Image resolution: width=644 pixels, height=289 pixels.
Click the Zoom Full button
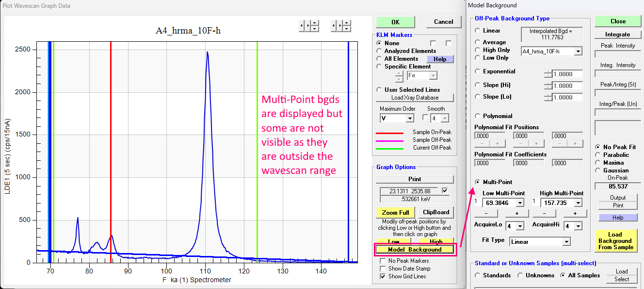pos(395,212)
